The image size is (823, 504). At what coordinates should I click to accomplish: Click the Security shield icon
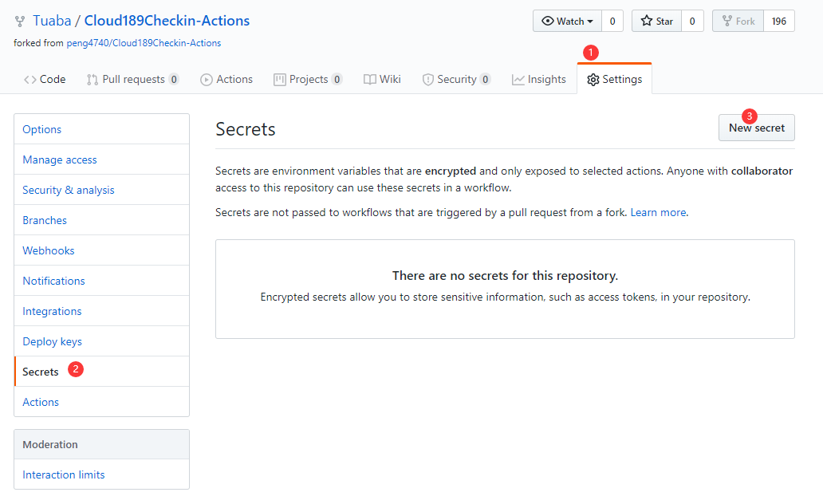tap(428, 80)
